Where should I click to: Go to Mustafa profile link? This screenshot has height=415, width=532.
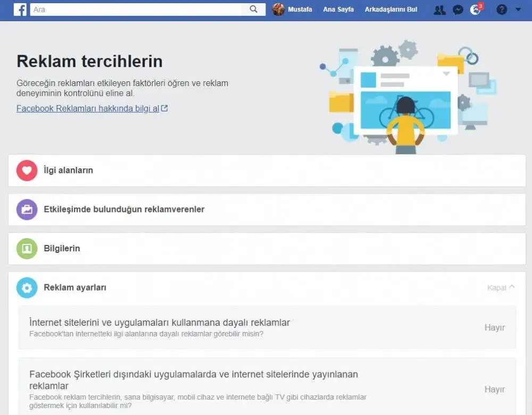pos(300,10)
